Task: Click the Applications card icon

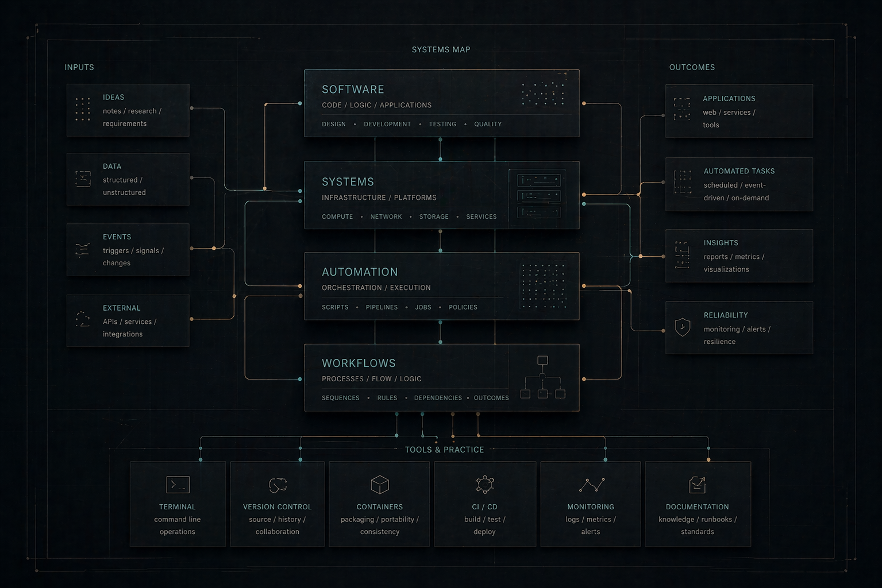Action: click(x=682, y=109)
